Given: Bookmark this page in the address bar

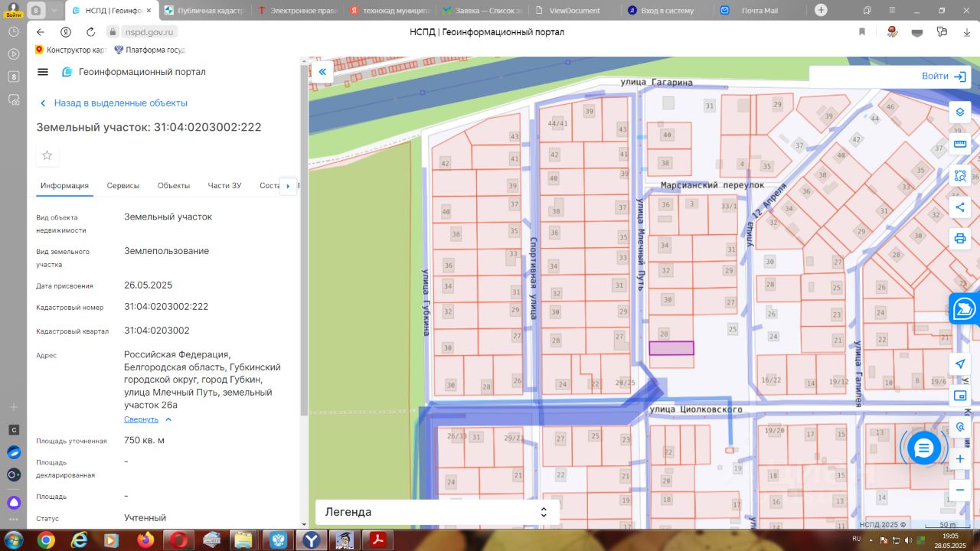Looking at the screenshot, I should pos(862,32).
